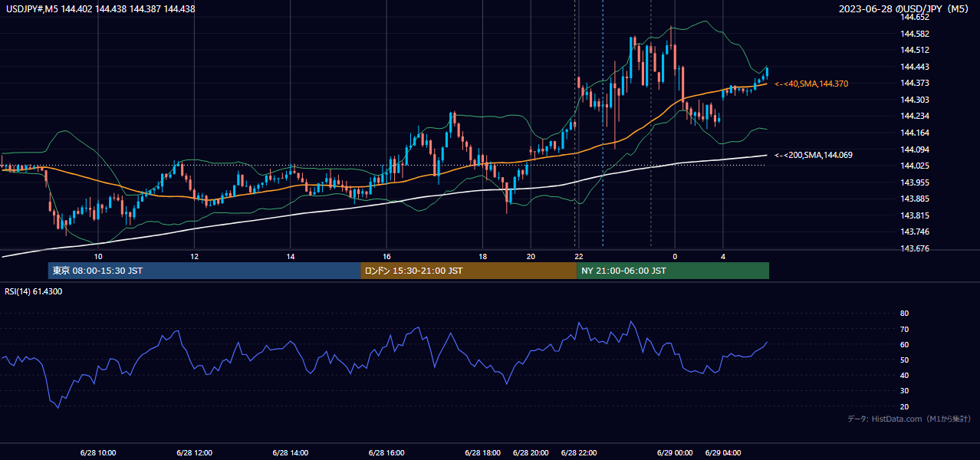Click the RSI scale value 20
This screenshot has width=980, height=460.
[904, 406]
